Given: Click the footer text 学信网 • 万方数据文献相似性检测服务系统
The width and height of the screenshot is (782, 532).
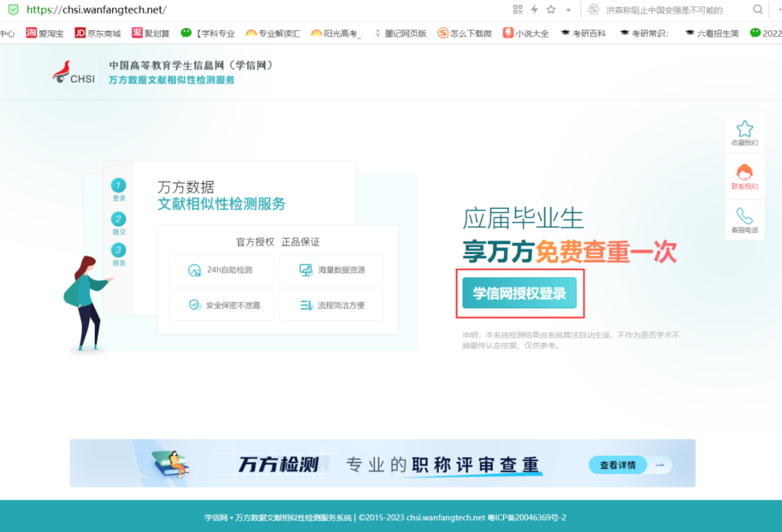Looking at the screenshot, I should pyautogui.click(x=278, y=518).
